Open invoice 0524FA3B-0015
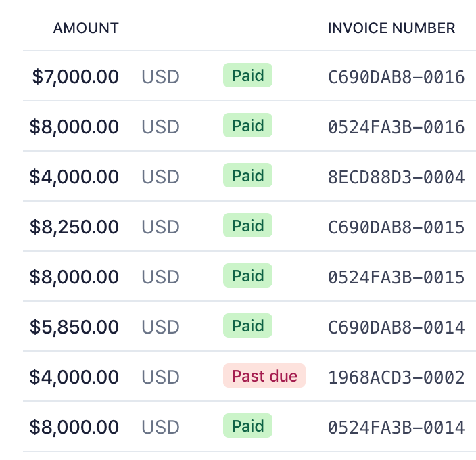476x460 pixels. [396, 277]
